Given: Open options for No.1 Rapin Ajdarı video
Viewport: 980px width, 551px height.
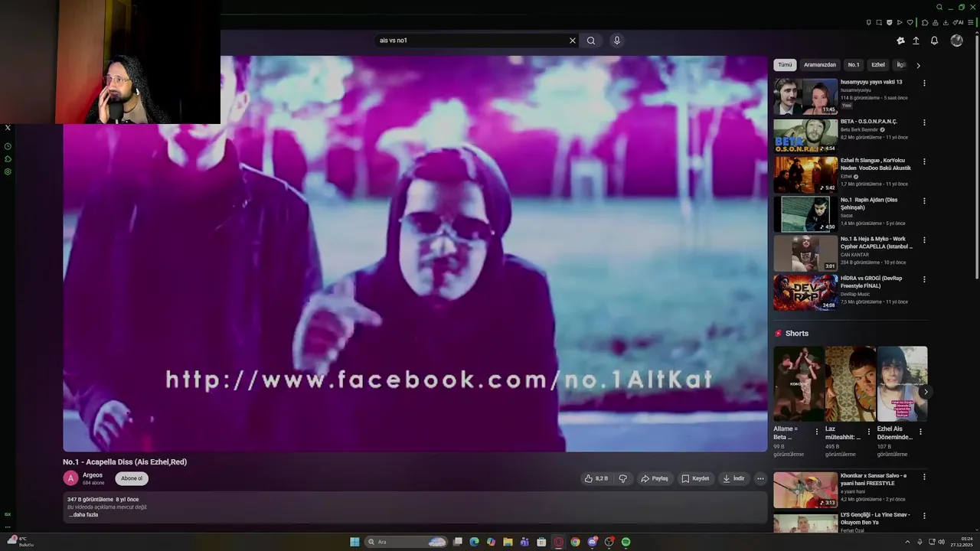Looking at the screenshot, I should pos(924,201).
